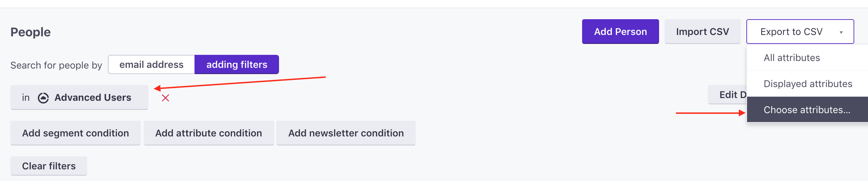Click the segment icon beside Advanced Users
The image size is (868, 181).
click(43, 98)
